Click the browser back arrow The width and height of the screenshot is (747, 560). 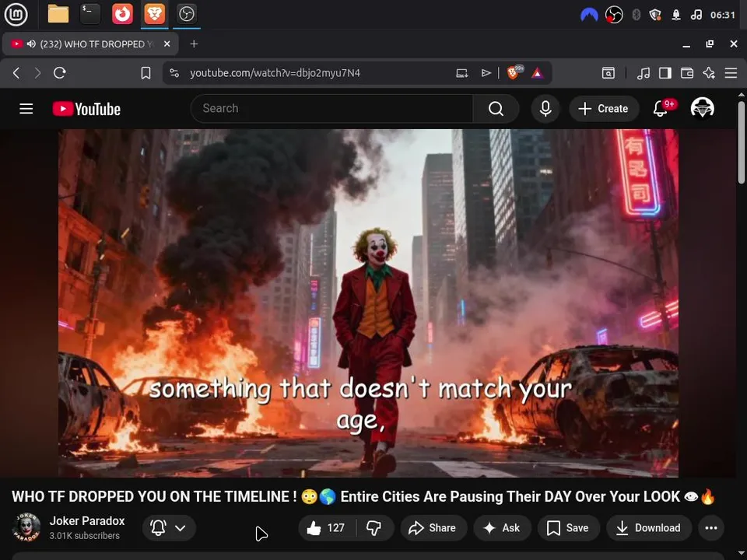point(16,73)
